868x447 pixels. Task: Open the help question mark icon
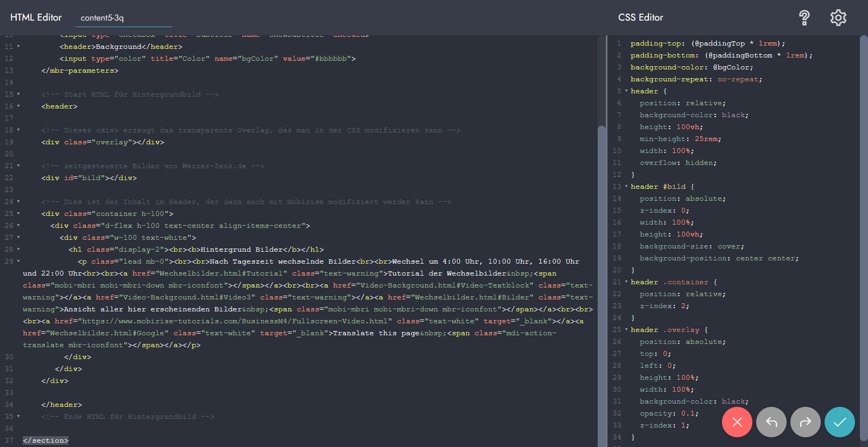tap(804, 18)
